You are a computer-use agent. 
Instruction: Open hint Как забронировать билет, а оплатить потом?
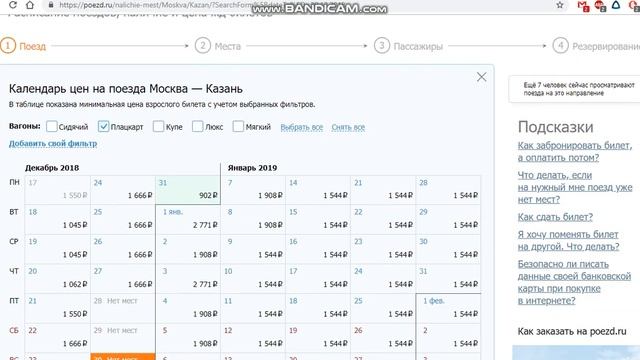[575, 151]
